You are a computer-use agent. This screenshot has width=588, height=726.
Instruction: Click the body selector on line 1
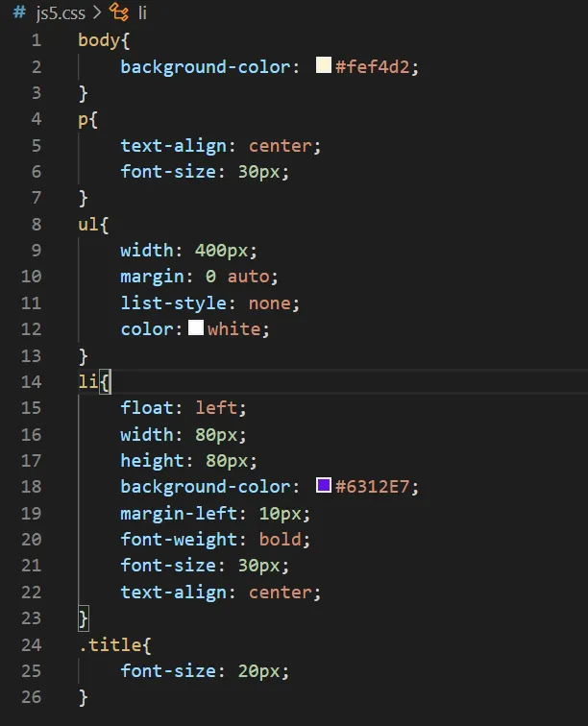(97, 40)
